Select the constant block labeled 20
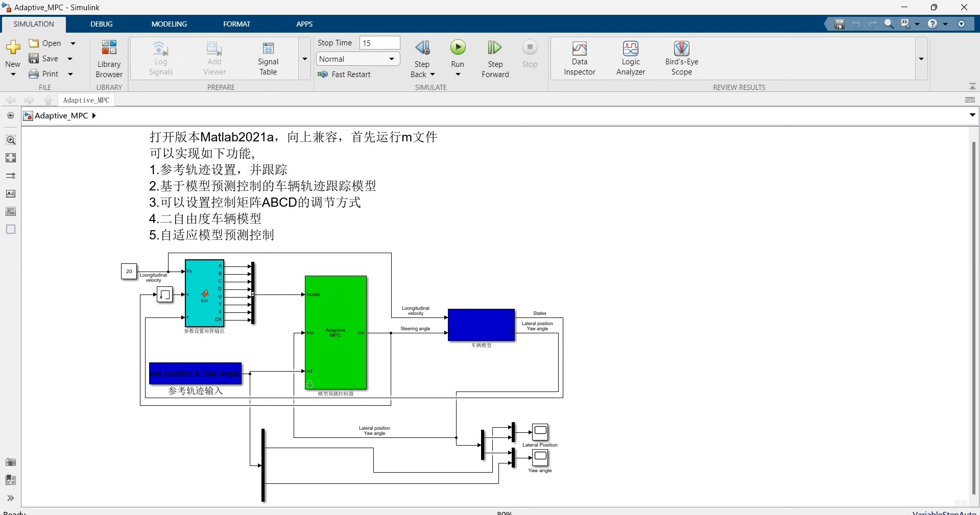Image resolution: width=980 pixels, height=515 pixels. pyautogui.click(x=129, y=272)
